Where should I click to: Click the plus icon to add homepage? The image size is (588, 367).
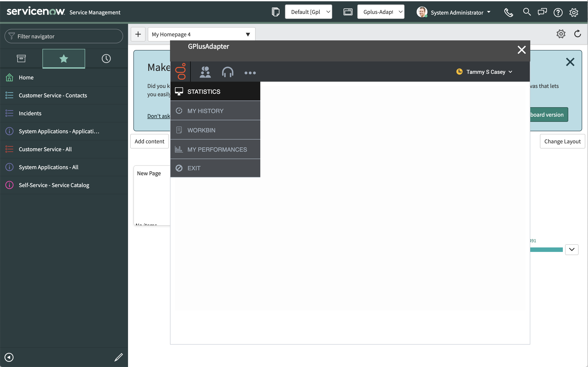pos(138,34)
